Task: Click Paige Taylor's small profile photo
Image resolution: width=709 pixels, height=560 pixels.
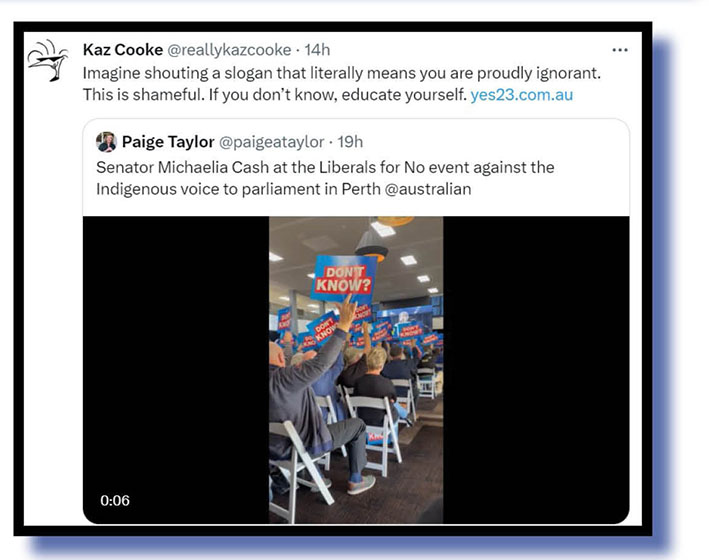Action: [106, 142]
